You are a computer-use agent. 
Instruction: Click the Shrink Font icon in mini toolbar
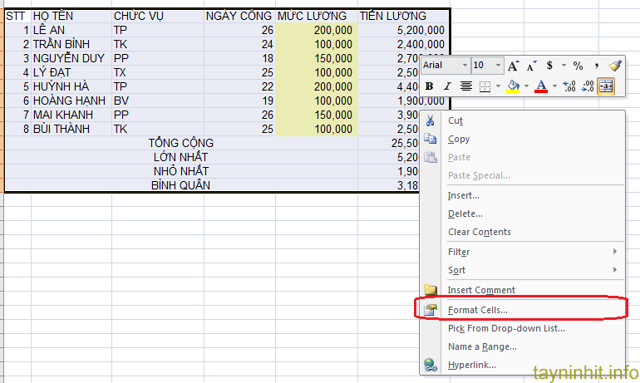pyautogui.click(x=531, y=66)
